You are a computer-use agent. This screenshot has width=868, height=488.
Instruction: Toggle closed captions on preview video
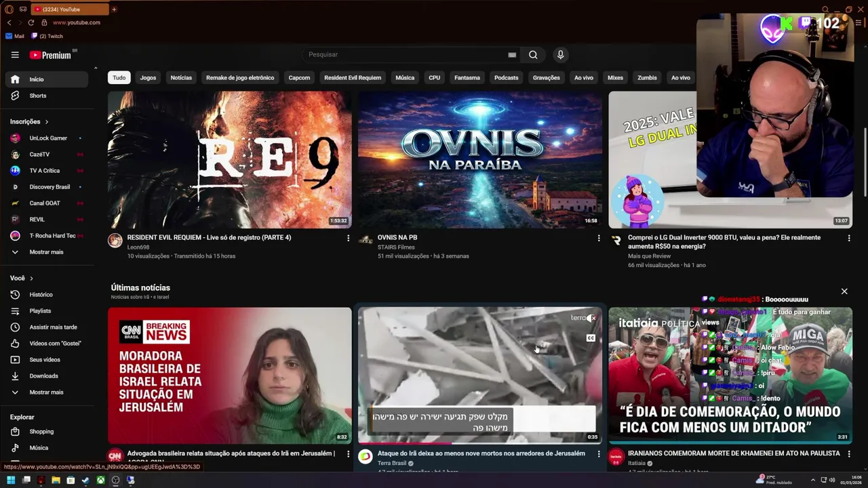pyautogui.click(x=591, y=338)
